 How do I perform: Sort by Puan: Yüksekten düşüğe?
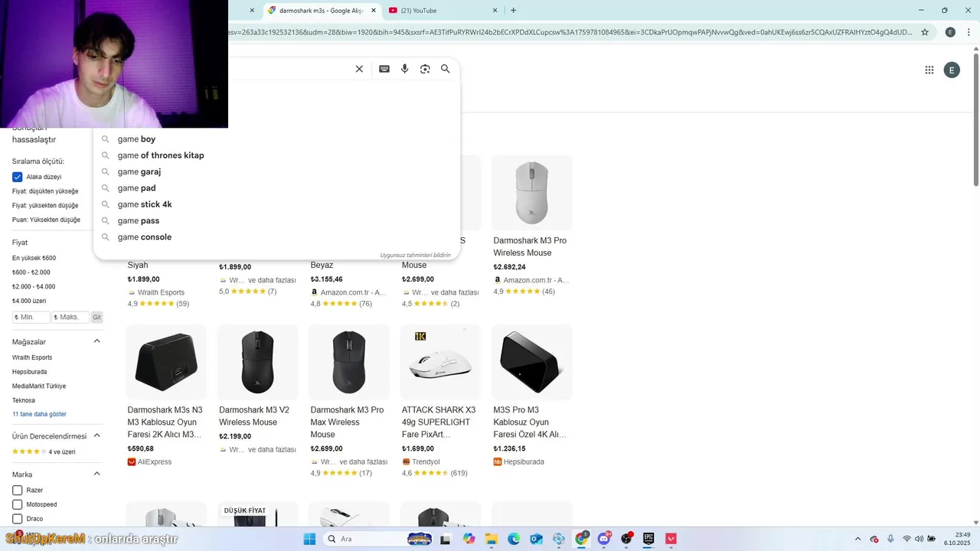click(46, 220)
